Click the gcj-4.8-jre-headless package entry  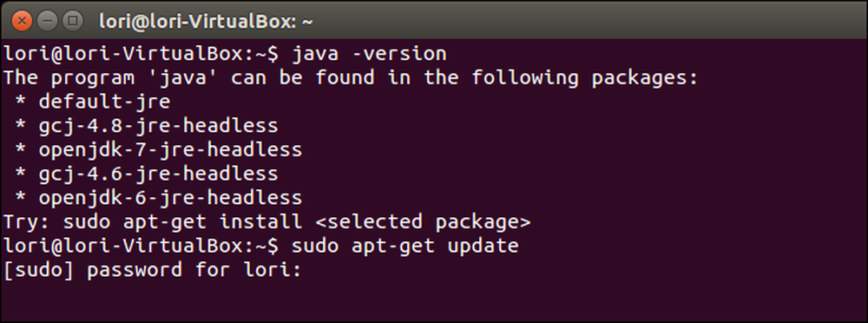158,126
